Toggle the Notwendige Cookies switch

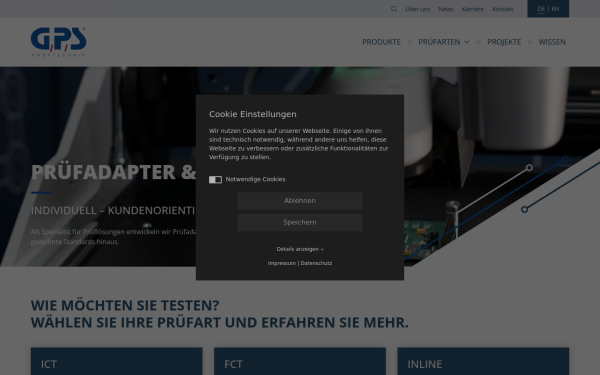click(x=215, y=179)
